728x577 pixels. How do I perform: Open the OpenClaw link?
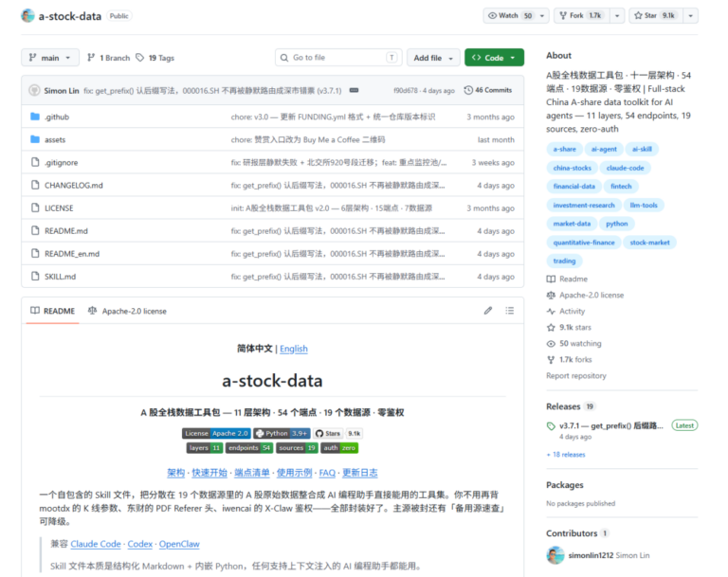(179, 544)
